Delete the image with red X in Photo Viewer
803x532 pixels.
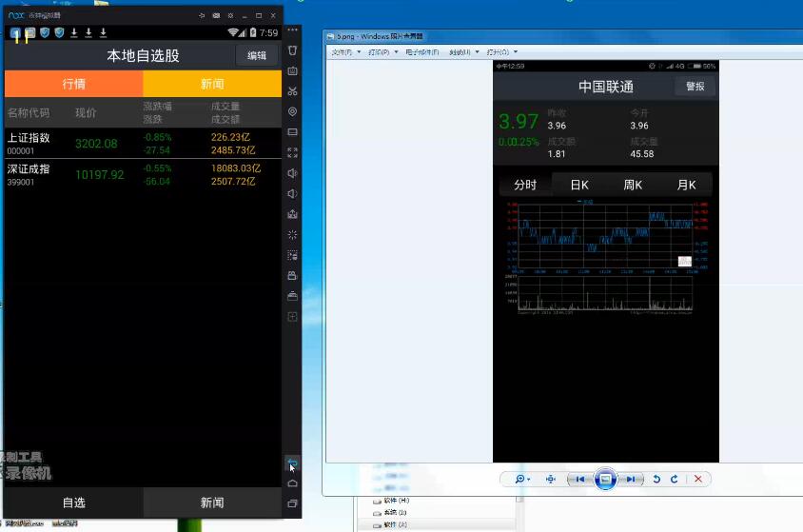pyautogui.click(x=698, y=479)
